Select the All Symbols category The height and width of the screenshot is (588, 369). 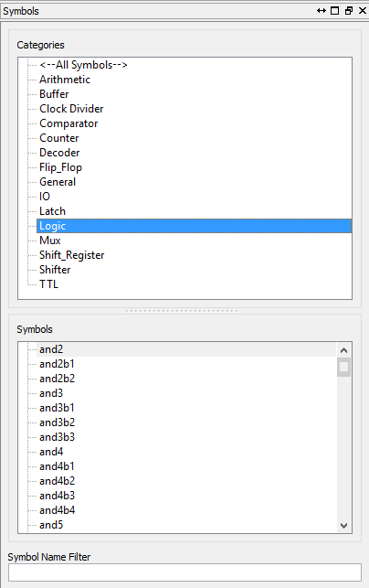pos(83,65)
